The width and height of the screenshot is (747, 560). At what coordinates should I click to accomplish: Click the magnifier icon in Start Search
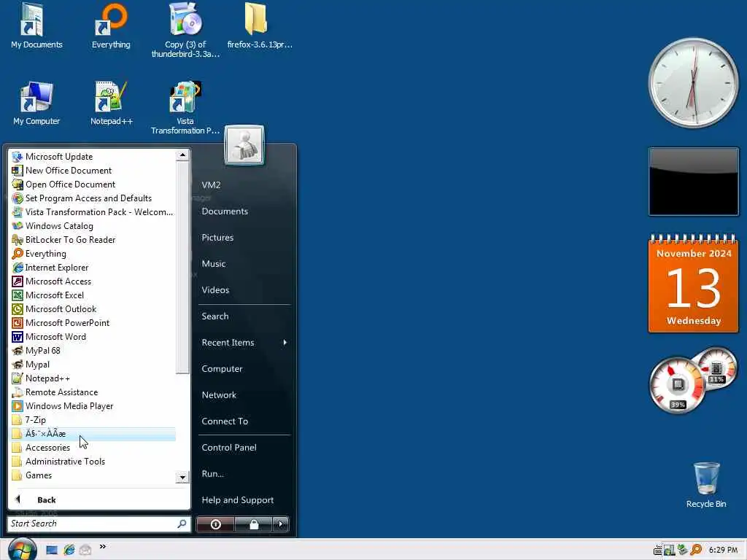(x=182, y=524)
